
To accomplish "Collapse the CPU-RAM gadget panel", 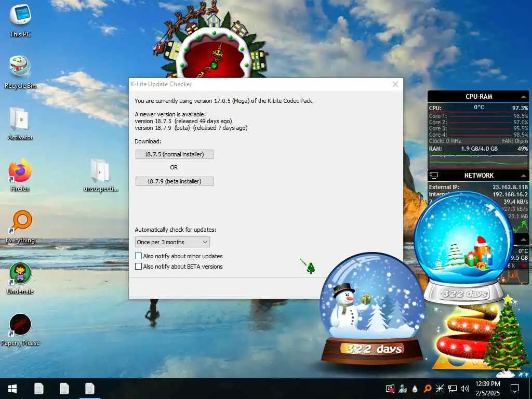I will [524, 97].
